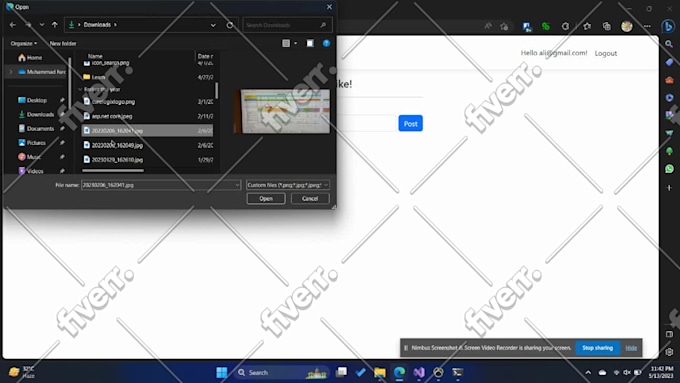Open File Explorer from taskbar
This screenshot has width=680, height=383.
coord(380,373)
